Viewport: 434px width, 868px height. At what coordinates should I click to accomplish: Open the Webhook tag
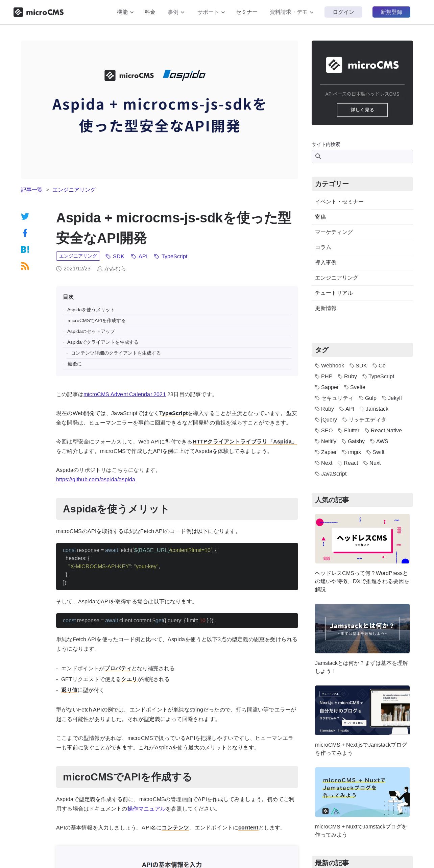pyautogui.click(x=330, y=366)
